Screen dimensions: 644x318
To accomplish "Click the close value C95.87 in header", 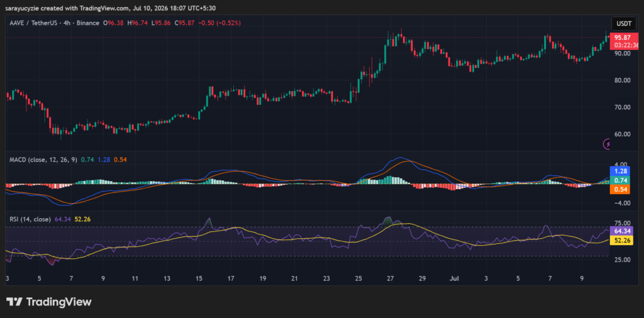I will click(184, 23).
